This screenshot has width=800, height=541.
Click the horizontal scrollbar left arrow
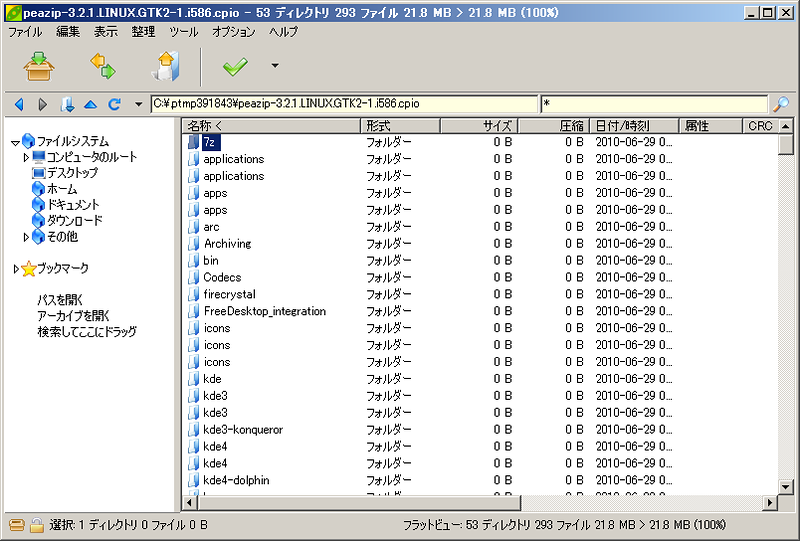(190, 503)
